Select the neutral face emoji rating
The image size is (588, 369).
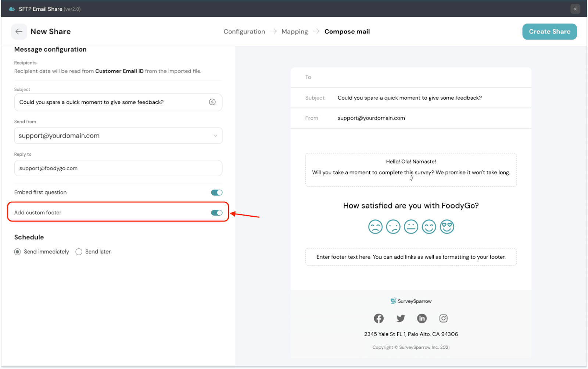point(411,227)
